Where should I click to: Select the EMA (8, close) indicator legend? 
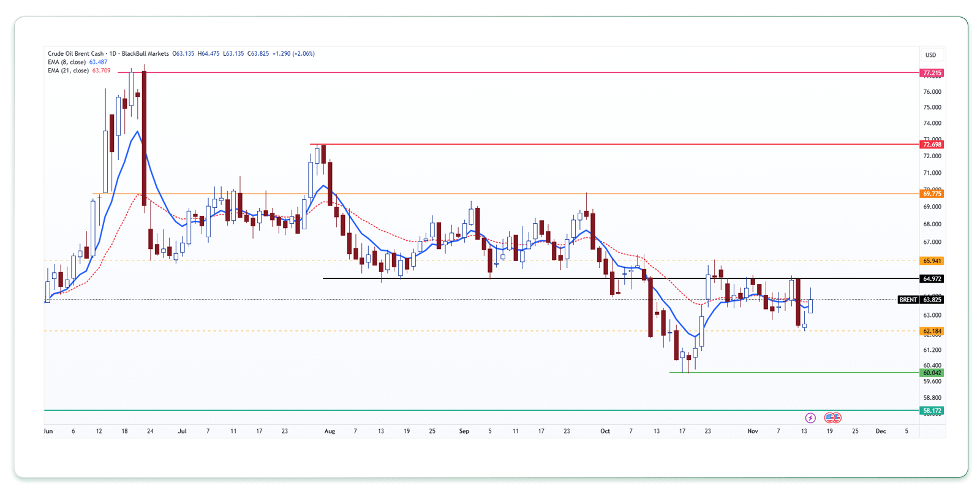(x=67, y=62)
